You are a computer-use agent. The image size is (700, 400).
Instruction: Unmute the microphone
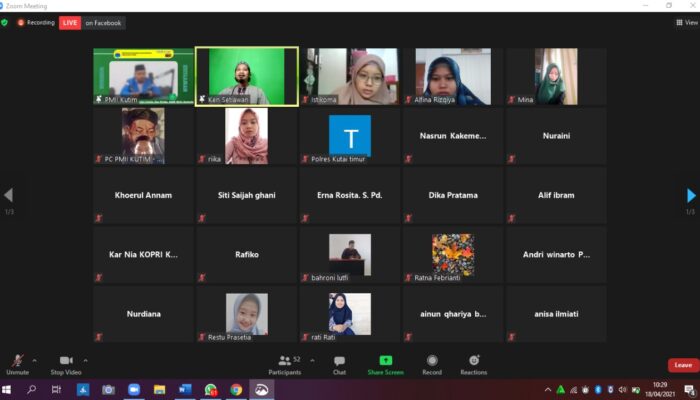17,364
